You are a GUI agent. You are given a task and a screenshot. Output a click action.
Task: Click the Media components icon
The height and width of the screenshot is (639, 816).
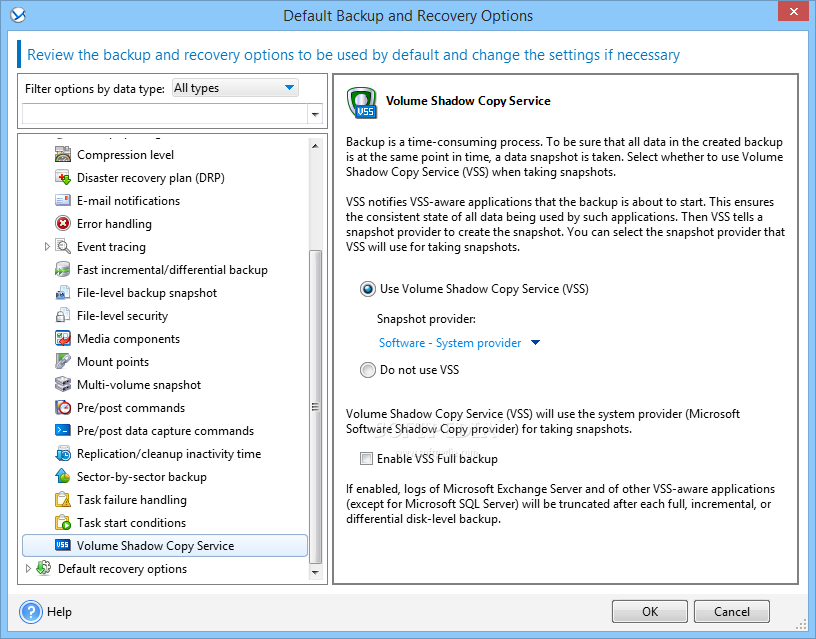coord(63,338)
